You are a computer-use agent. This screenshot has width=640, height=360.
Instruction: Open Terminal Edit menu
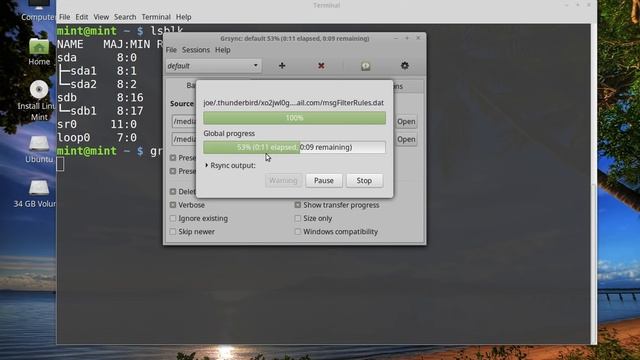point(82,17)
